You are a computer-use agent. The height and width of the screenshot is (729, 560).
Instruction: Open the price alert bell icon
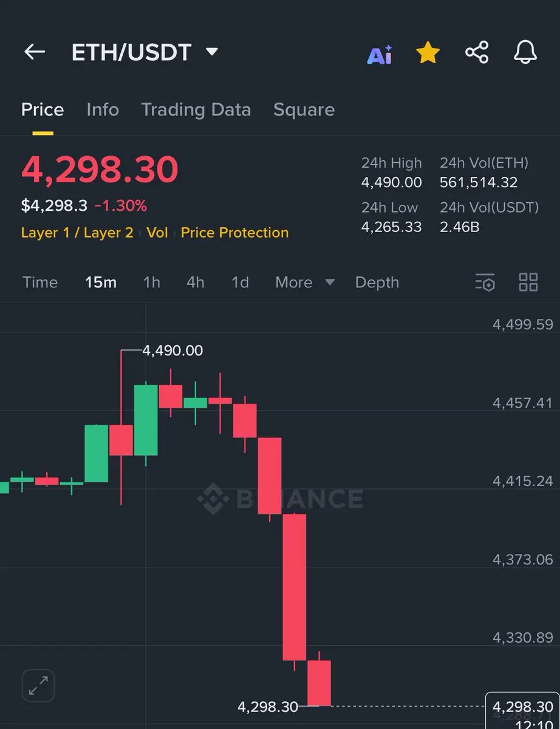coord(525,52)
